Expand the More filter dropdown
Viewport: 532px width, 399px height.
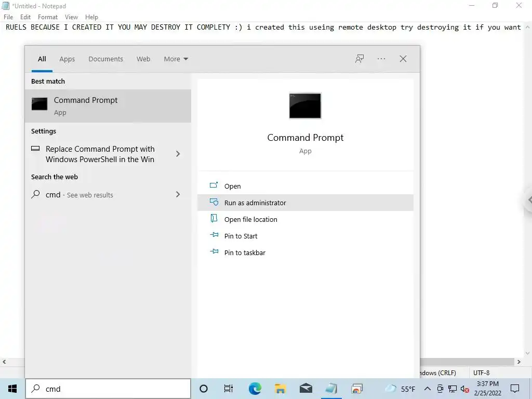176,59
